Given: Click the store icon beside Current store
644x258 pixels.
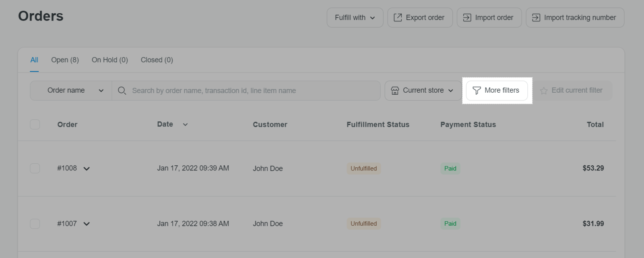Looking at the screenshot, I should pos(395,91).
